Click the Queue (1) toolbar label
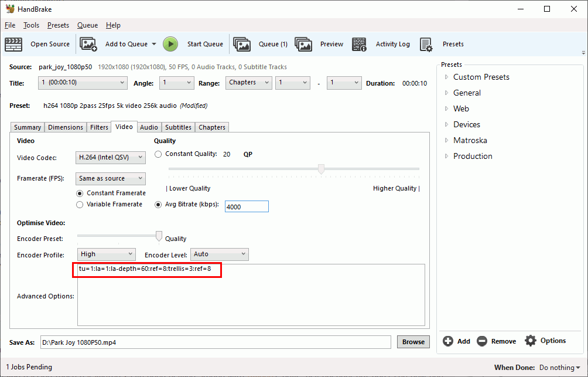 273,45
